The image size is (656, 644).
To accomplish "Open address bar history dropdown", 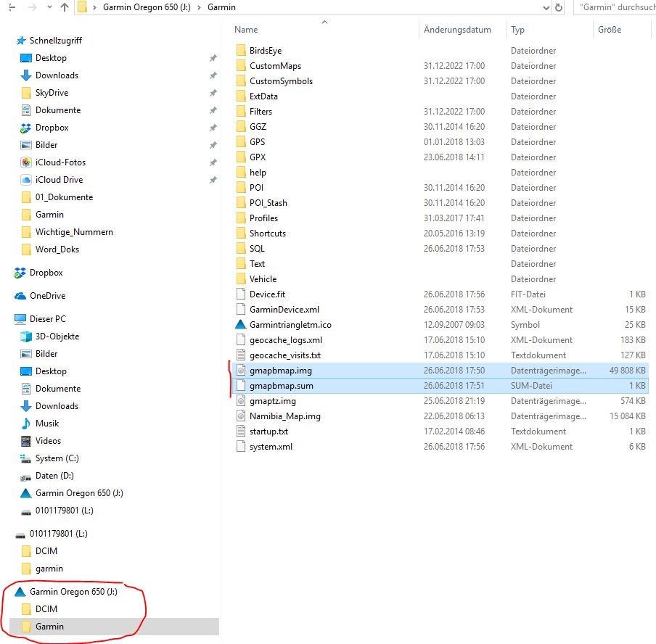I will 546,7.
